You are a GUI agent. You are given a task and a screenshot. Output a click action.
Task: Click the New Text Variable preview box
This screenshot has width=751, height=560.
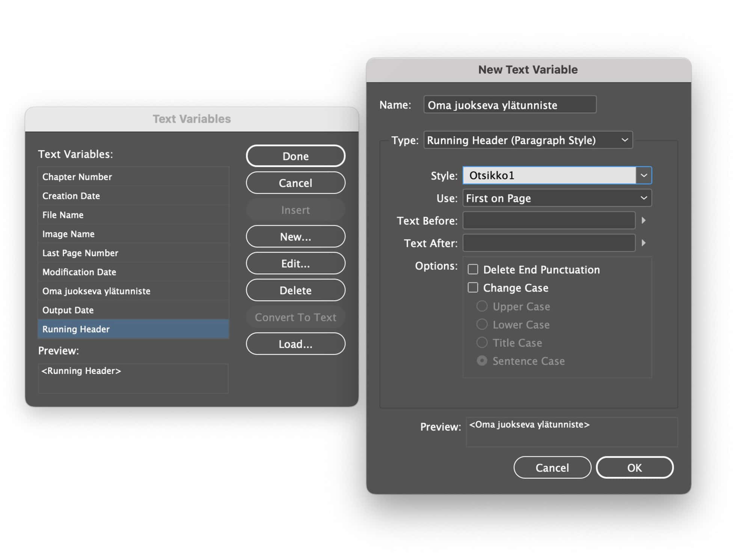click(572, 432)
